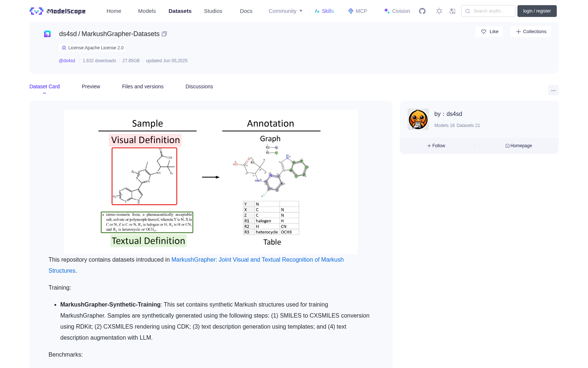
Task: Open the MarkushGrapher paper link
Action: coord(196,265)
